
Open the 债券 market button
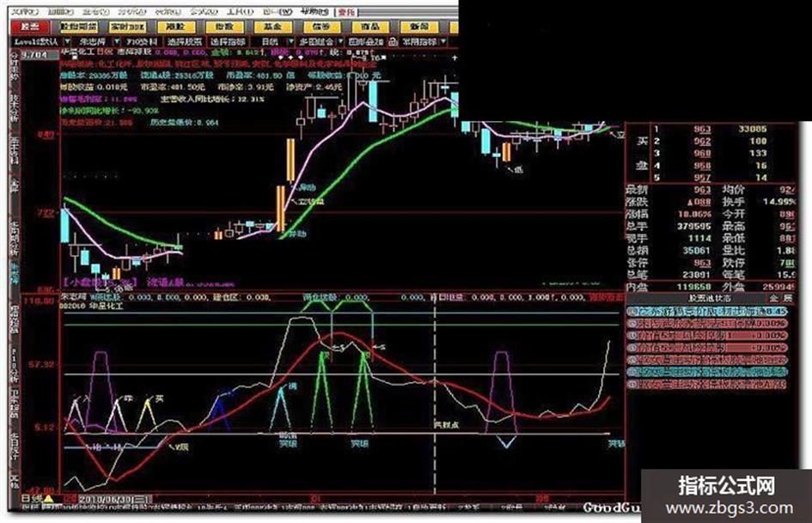pyautogui.click(x=321, y=26)
